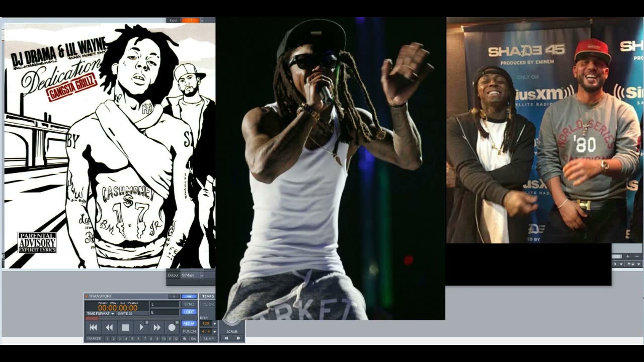Screen dimensions: 644x362
Task: Open the 4/4 time signature dropdown
Action: click(x=215, y=331)
